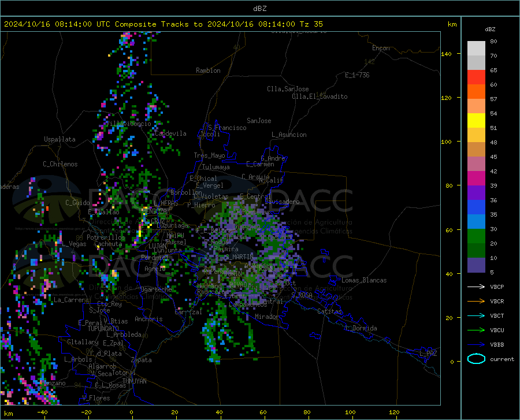Click the blue VBBB arrow icon
This screenshot has width=520, height=420.
click(476, 345)
